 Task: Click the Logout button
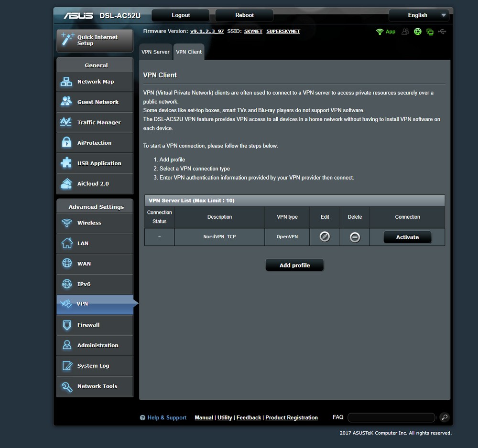point(181,15)
